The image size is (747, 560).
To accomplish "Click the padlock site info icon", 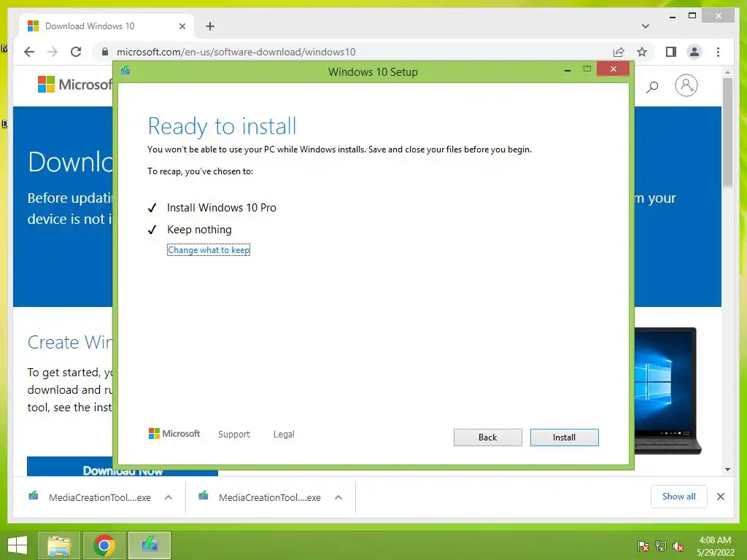I will 105,52.
